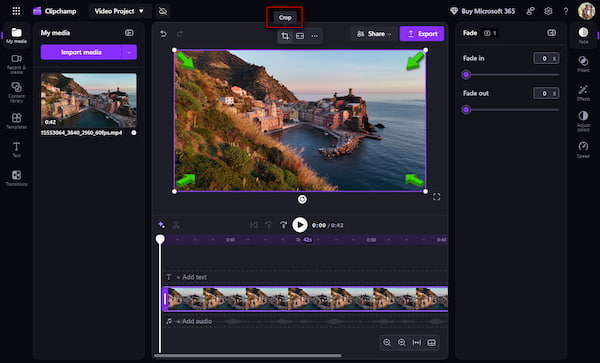The image size is (600, 363).
Task: Click the 15553064_3840_2160_60fps.mp4 file name
Action: [82, 133]
